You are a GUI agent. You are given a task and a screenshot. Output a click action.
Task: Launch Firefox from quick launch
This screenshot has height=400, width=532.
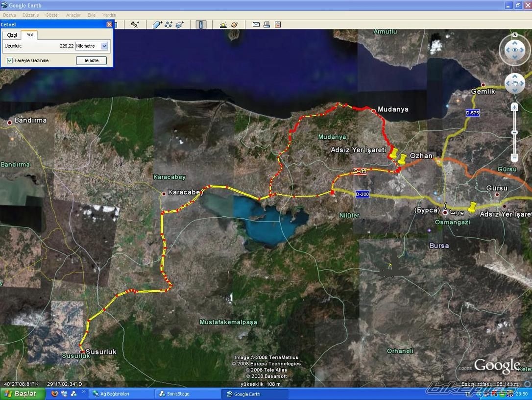click(x=54, y=394)
